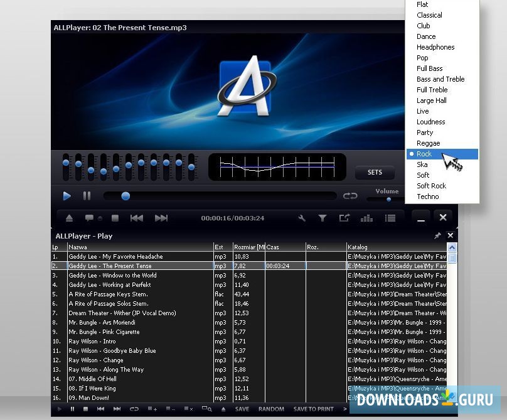The width and height of the screenshot is (507, 420).
Task: Add item to playlist with list-plus icon
Action: (x=152, y=409)
